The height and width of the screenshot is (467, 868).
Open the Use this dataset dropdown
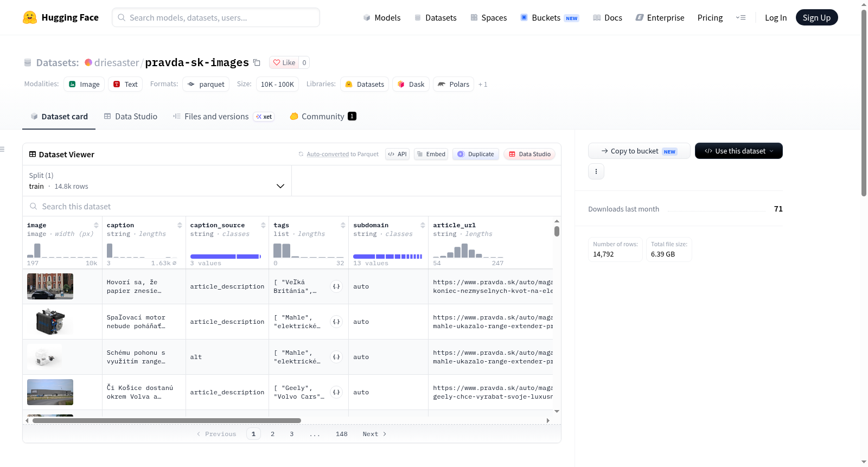[738, 151]
